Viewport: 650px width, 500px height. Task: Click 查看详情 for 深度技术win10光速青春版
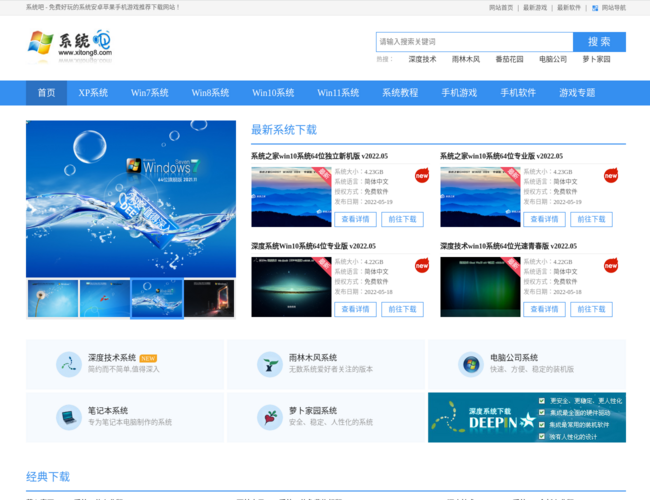544,309
